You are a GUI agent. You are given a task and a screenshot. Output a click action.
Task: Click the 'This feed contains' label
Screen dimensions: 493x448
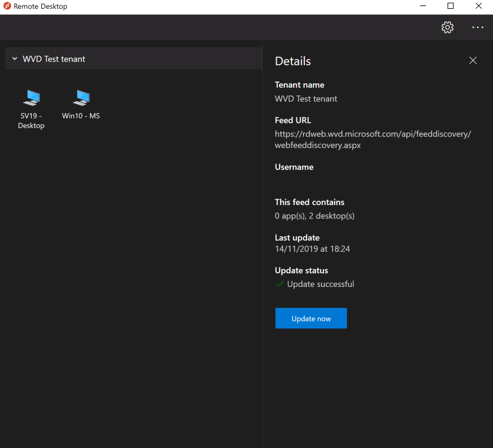[309, 202]
